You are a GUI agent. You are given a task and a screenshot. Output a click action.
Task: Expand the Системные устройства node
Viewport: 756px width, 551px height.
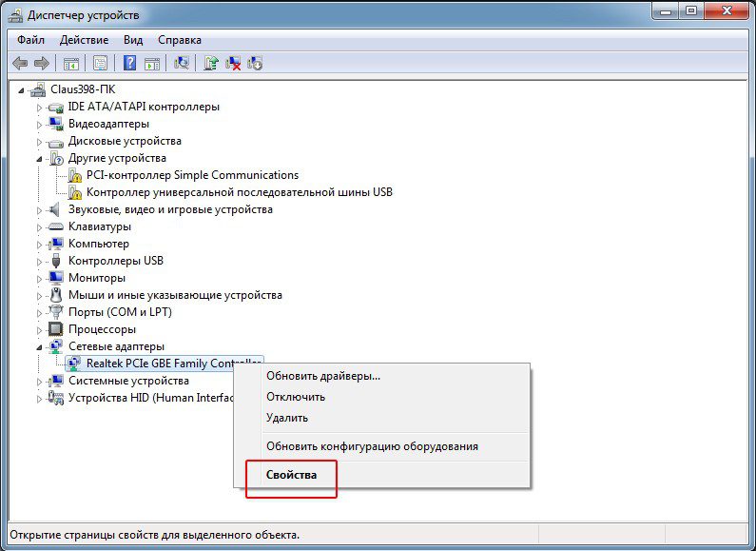(40, 382)
